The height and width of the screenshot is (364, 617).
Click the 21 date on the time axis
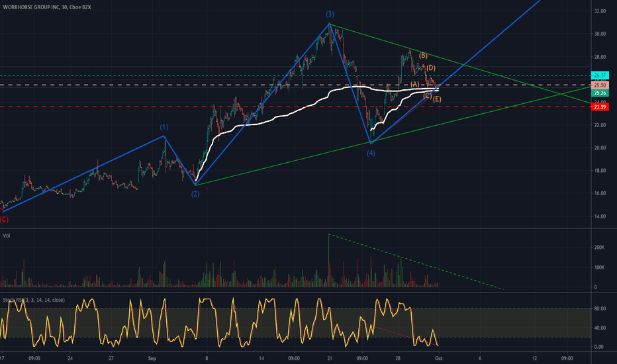coord(330,359)
